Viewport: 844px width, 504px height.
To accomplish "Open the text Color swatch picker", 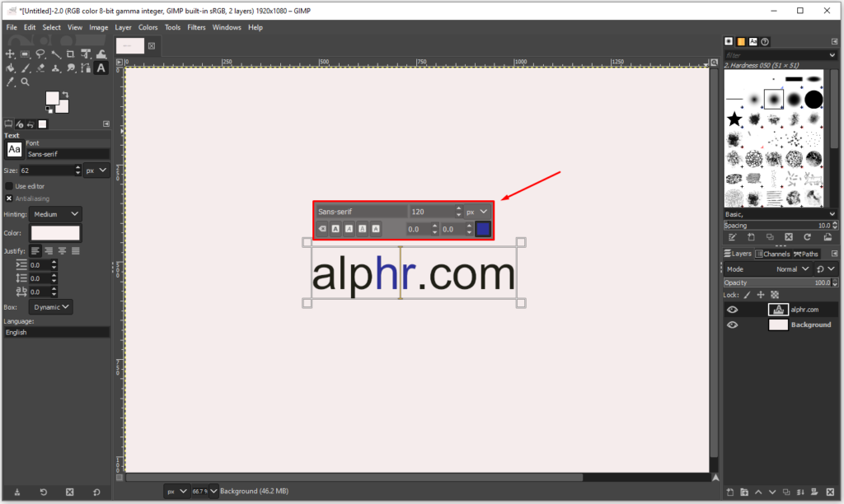I will click(54, 233).
